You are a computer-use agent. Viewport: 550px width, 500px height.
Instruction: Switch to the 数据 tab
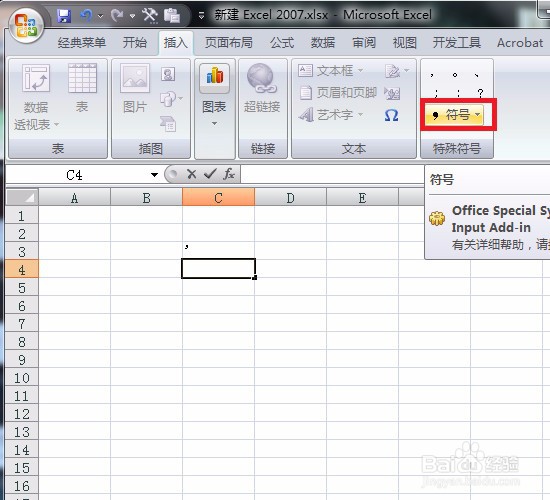[323, 43]
